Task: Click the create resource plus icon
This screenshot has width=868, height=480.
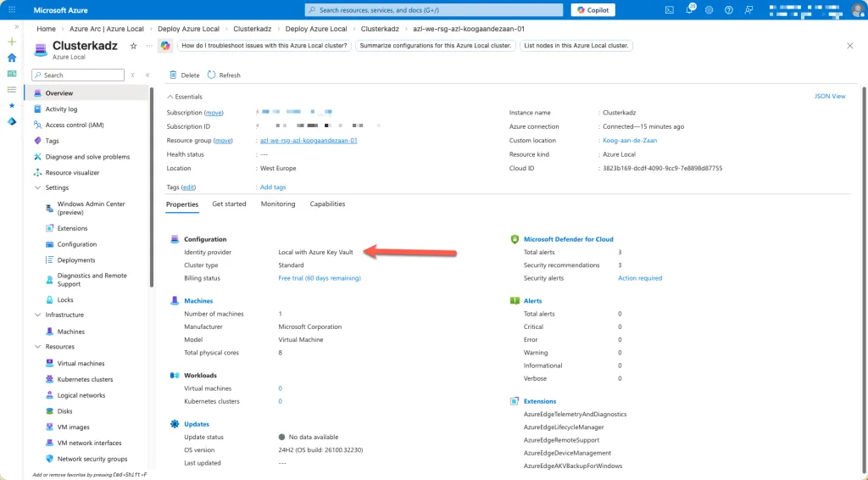Action: click(x=12, y=42)
